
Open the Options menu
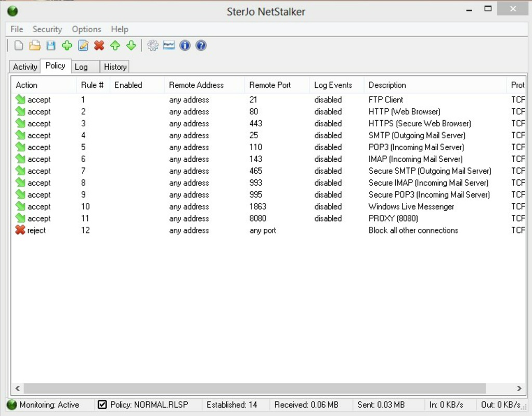(x=86, y=29)
